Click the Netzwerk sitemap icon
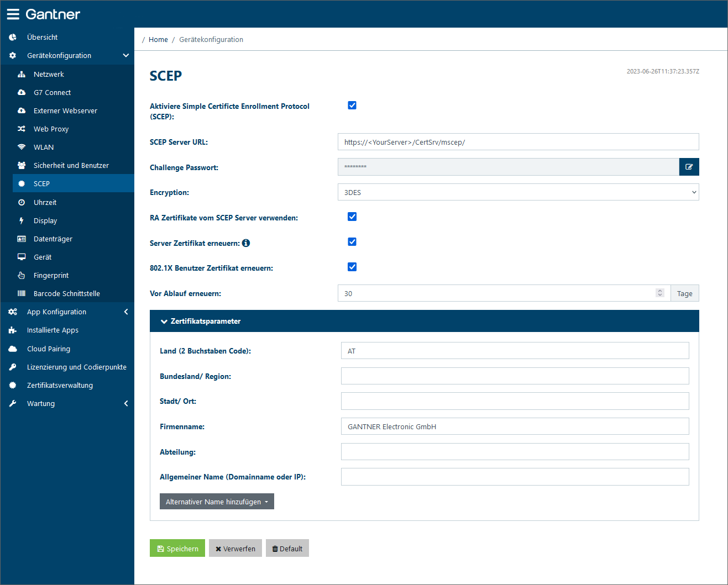 [x=22, y=74]
